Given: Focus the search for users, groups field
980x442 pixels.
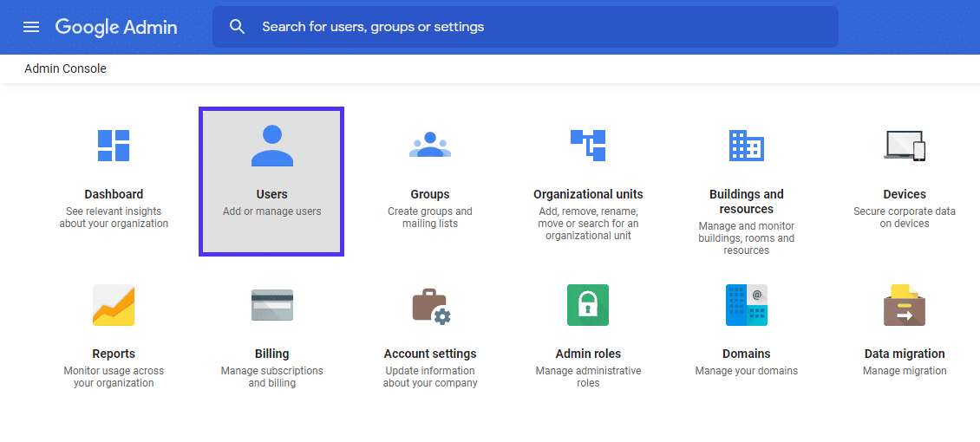Looking at the screenshot, I should tap(538, 27).
